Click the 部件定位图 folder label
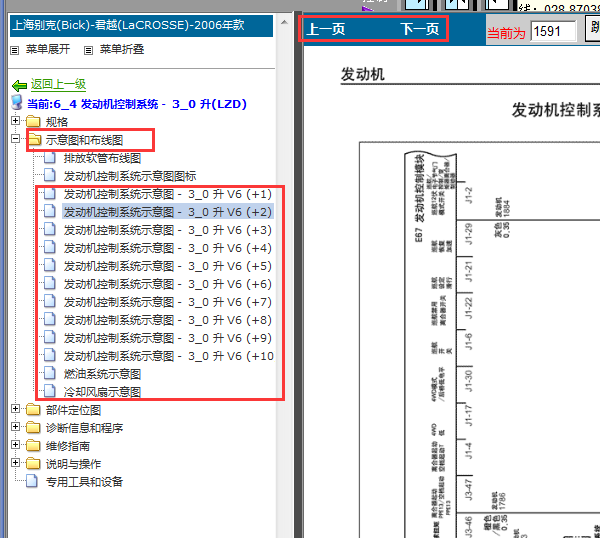600x538 pixels. point(73,410)
